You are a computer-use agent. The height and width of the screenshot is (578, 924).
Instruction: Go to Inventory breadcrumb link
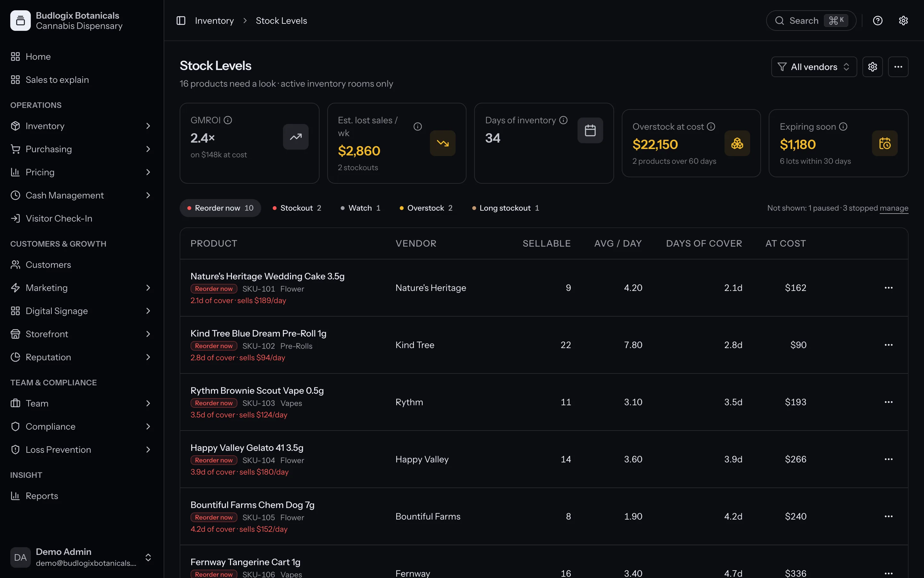(214, 21)
